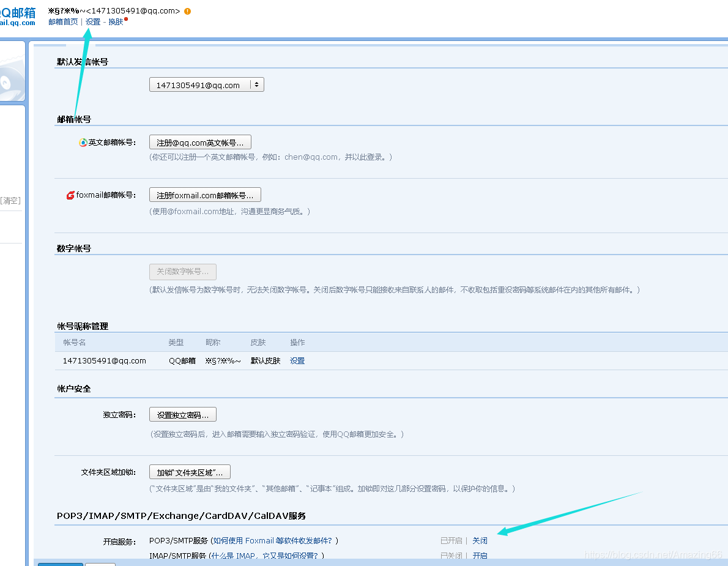Click 昵称 column header

pyautogui.click(x=213, y=342)
